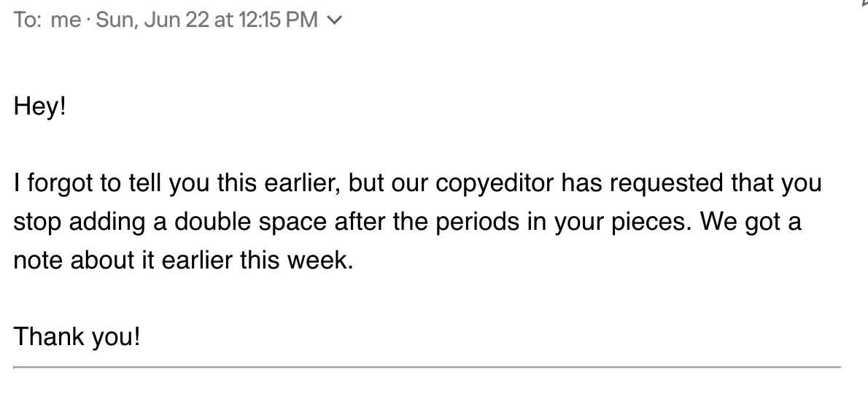Click the 'Thank you!' closing line

pos(77,336)
